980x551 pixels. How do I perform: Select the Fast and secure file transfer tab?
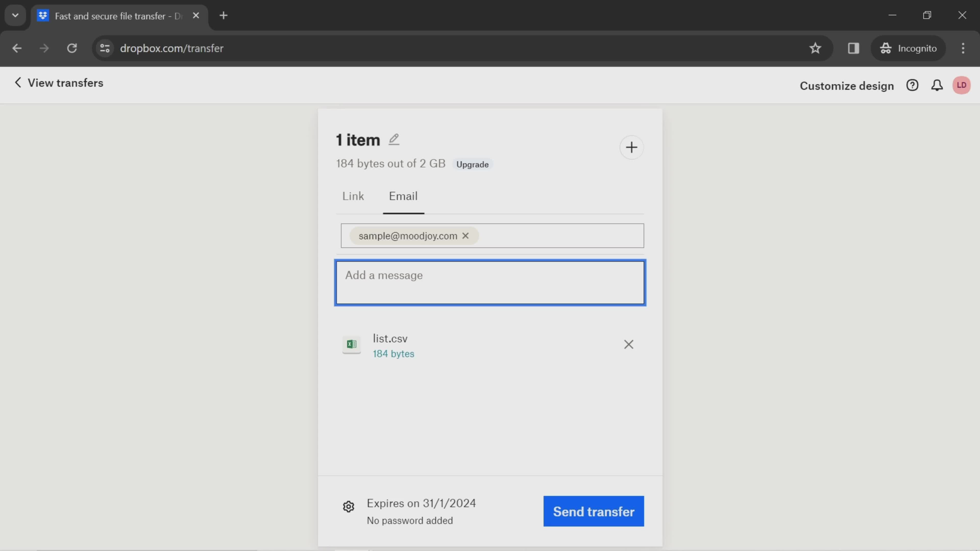point(119,16)
